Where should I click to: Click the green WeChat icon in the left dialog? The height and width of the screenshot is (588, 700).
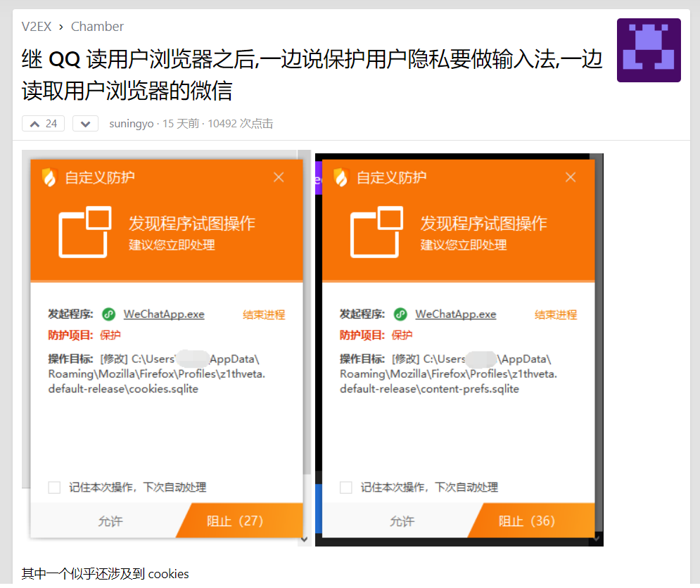point(108,314)
